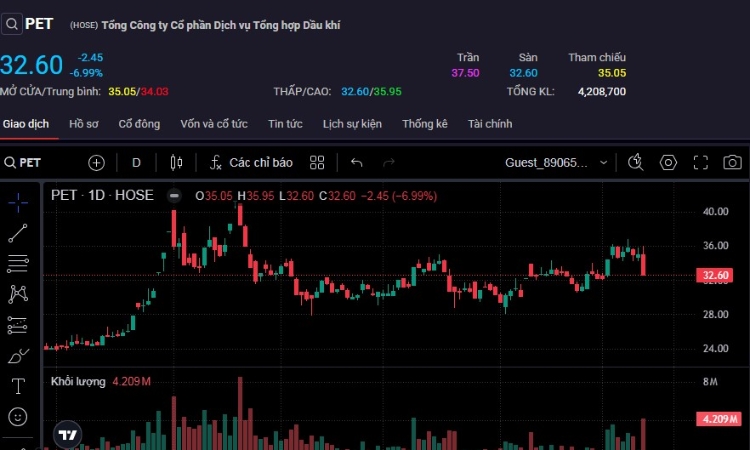Viewport: 750px width, 450px height.
Task: Open the candlestick chart type dropdown
Action: 177,162
